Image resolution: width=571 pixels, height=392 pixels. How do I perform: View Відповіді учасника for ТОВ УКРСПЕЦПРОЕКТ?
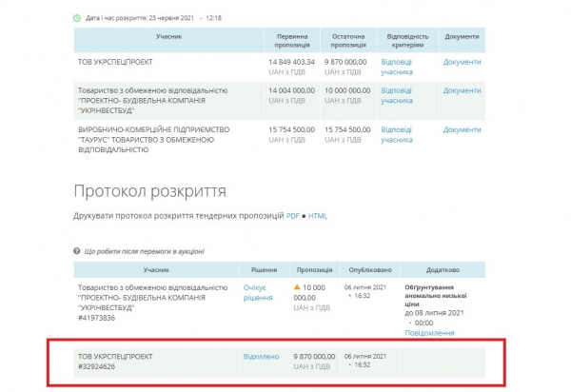pos(397,67)
